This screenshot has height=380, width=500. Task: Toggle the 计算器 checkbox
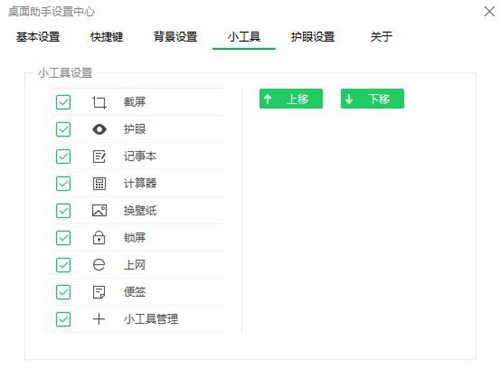point(63,183)
